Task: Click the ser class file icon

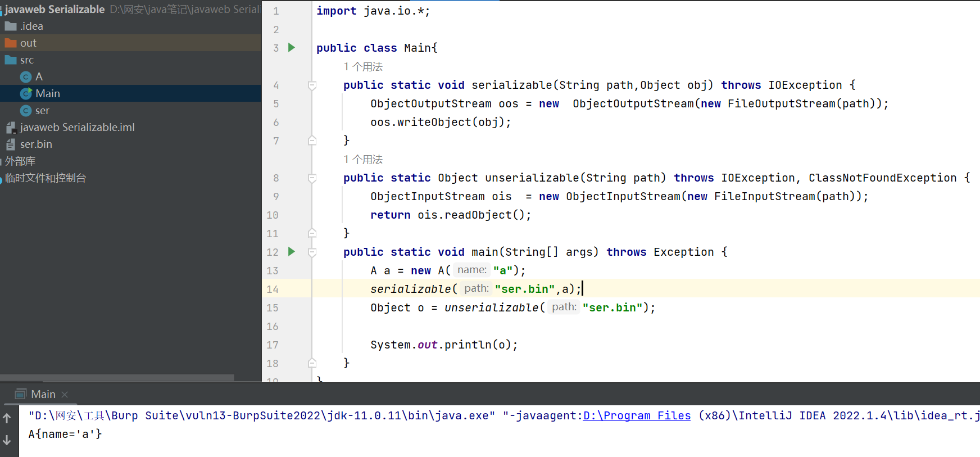Action: tap(26, 111)
